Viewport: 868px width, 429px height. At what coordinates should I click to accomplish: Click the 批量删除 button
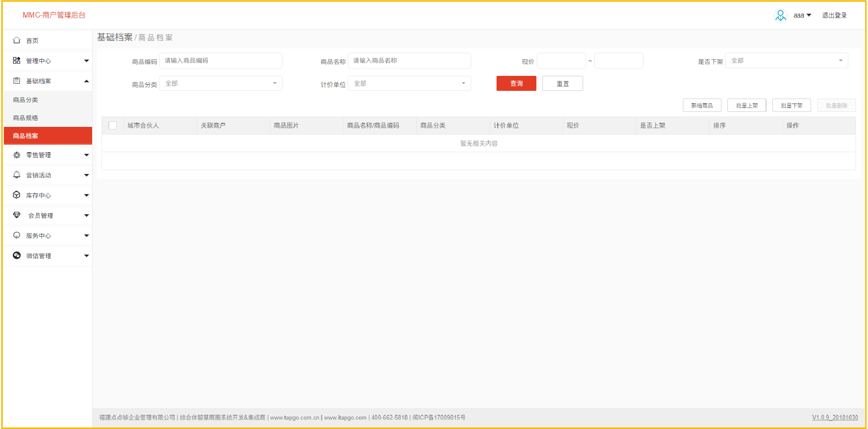point(837,105)
